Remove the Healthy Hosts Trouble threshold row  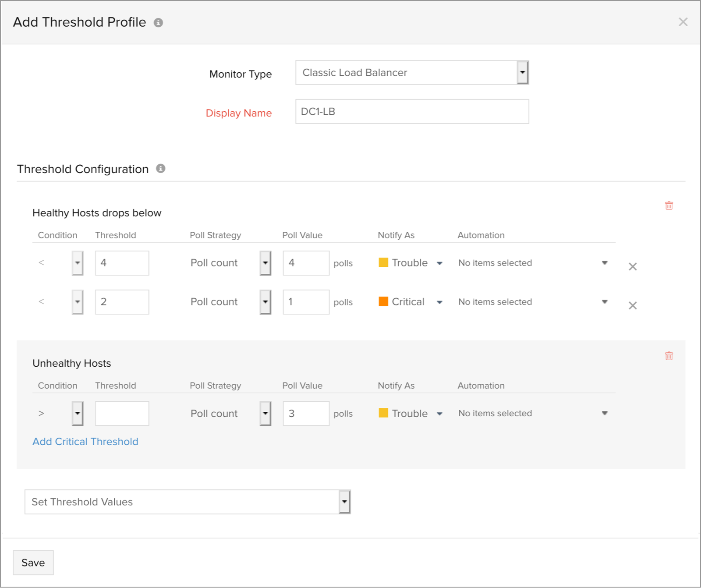point(632,266)
